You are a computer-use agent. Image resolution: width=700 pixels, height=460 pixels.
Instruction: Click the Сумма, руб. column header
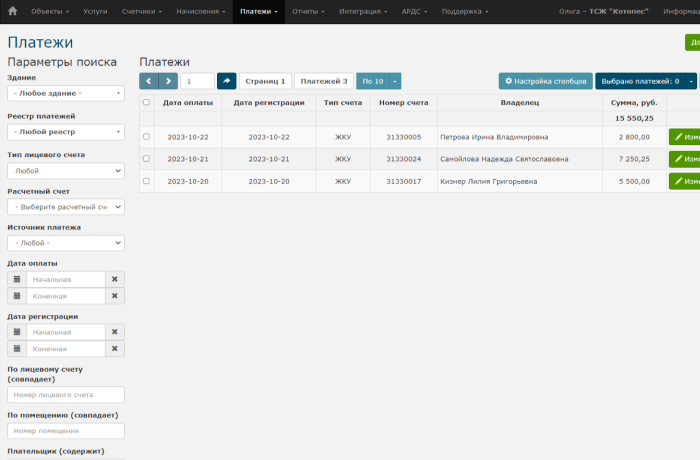point(634,103)
